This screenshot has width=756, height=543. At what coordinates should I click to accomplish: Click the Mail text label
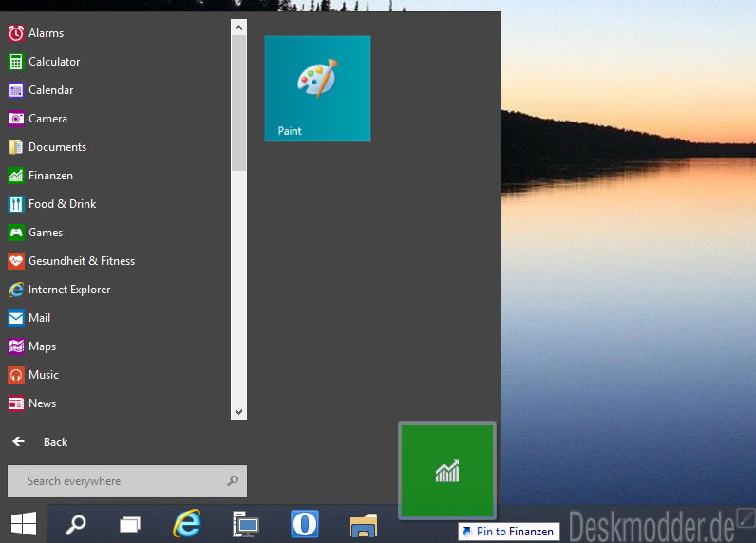pos(39,318)
